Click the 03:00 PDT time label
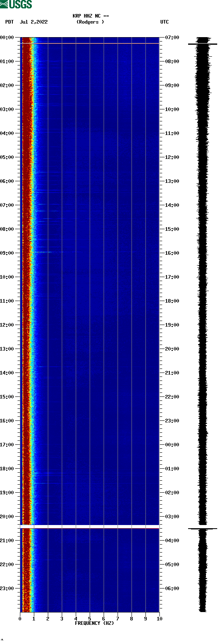220x644 pixels. (7, 109)
